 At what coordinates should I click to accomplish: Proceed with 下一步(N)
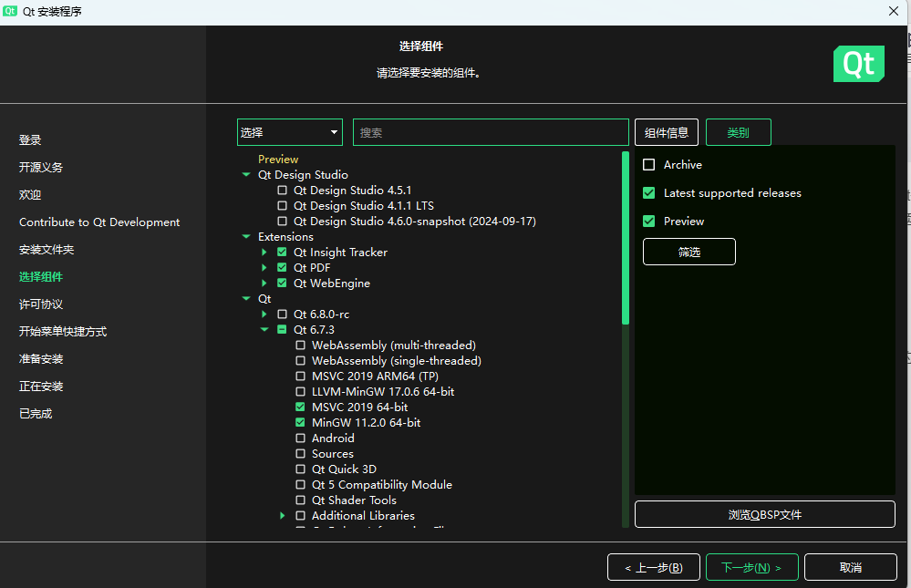752,567
